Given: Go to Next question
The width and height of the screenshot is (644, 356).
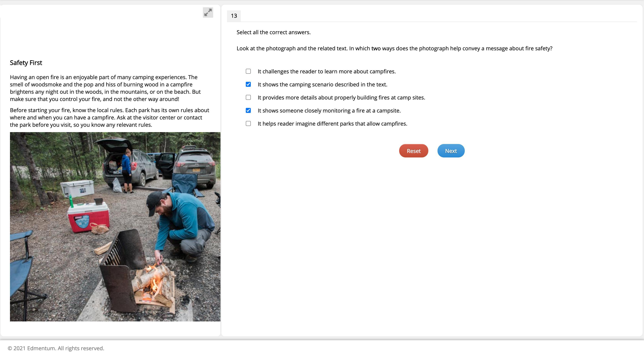Looking at the screenshot, I should click(451, 151).
